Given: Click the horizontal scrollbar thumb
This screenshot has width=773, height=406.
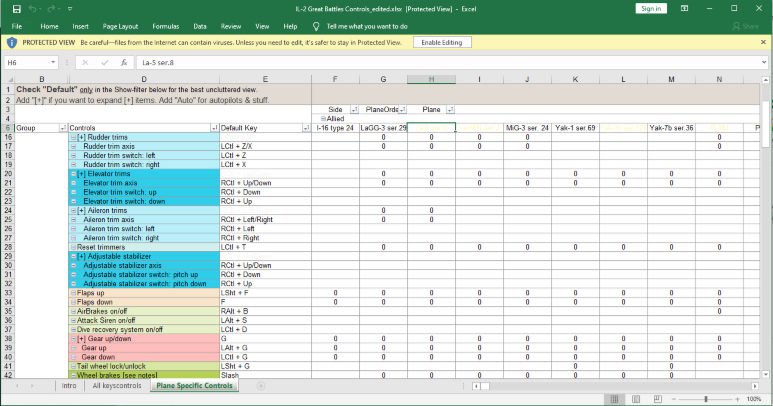Looking at the screenshot, I should (485, 386).
